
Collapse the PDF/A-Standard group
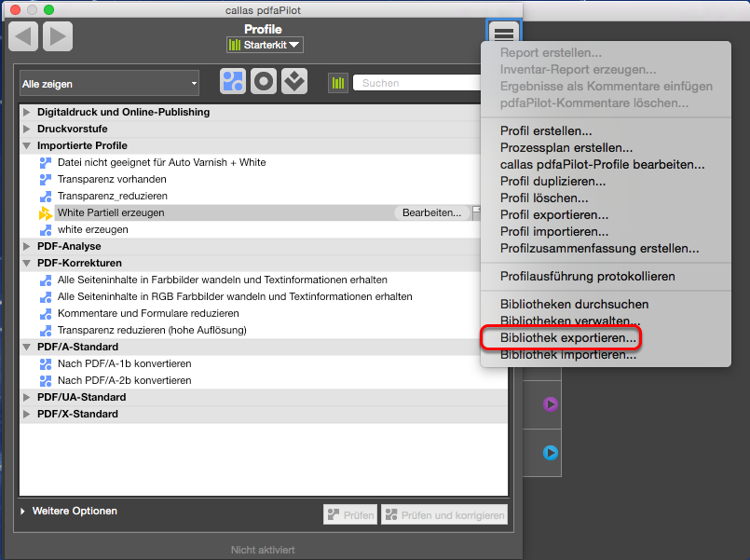[x=27, y=347]
